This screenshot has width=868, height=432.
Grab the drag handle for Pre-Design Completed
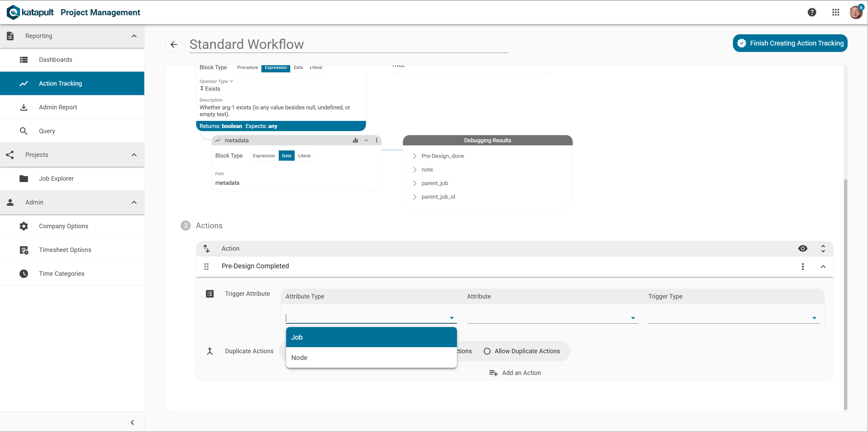point(206,266)
